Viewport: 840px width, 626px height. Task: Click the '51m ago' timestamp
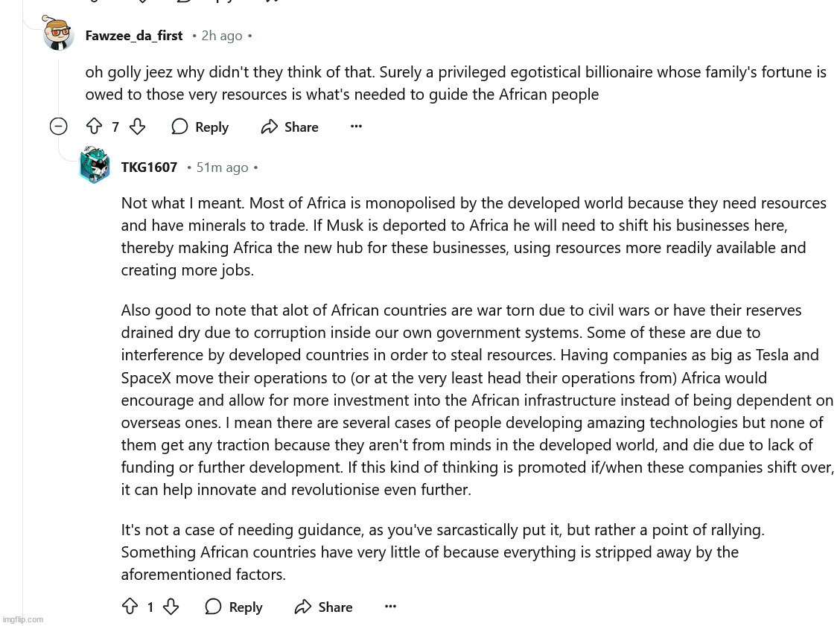[222, 167]
